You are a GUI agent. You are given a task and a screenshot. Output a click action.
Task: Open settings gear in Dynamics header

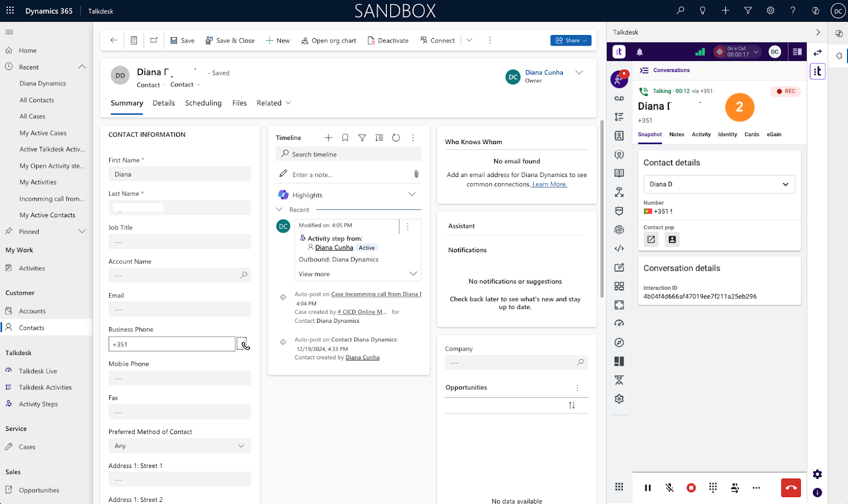771,11
